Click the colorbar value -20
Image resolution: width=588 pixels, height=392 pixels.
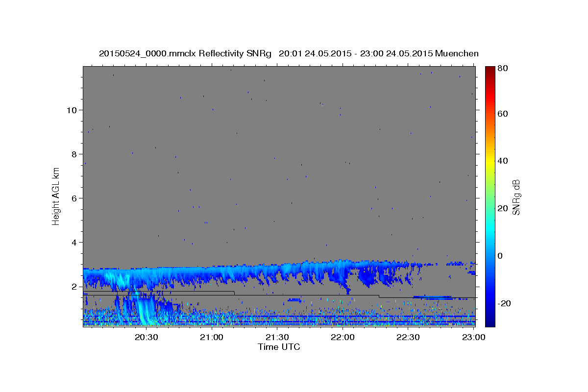click(x=504, y=304)
